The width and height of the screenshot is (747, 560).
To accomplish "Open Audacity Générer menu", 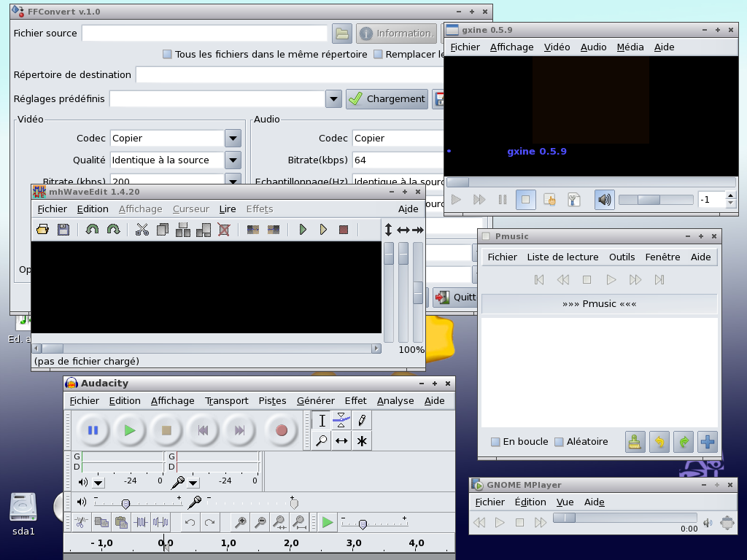I will click(x=315, y=401).
